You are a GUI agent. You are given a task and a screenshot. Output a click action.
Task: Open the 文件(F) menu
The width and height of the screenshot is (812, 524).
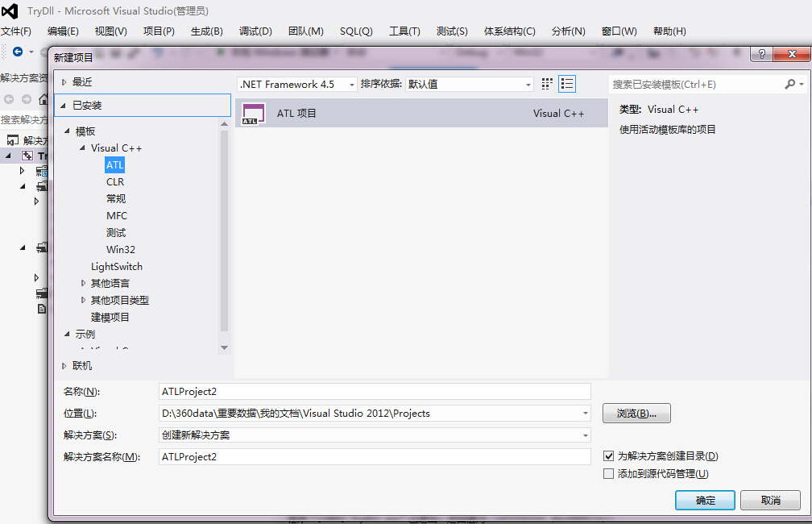coord(16,31)
